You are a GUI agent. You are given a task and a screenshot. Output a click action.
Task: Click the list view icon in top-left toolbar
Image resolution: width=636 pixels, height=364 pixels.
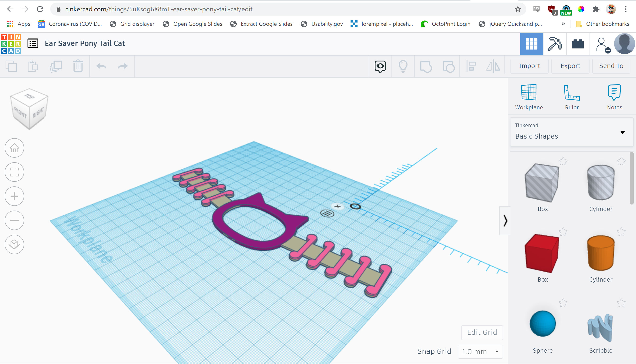coord(33,43)
